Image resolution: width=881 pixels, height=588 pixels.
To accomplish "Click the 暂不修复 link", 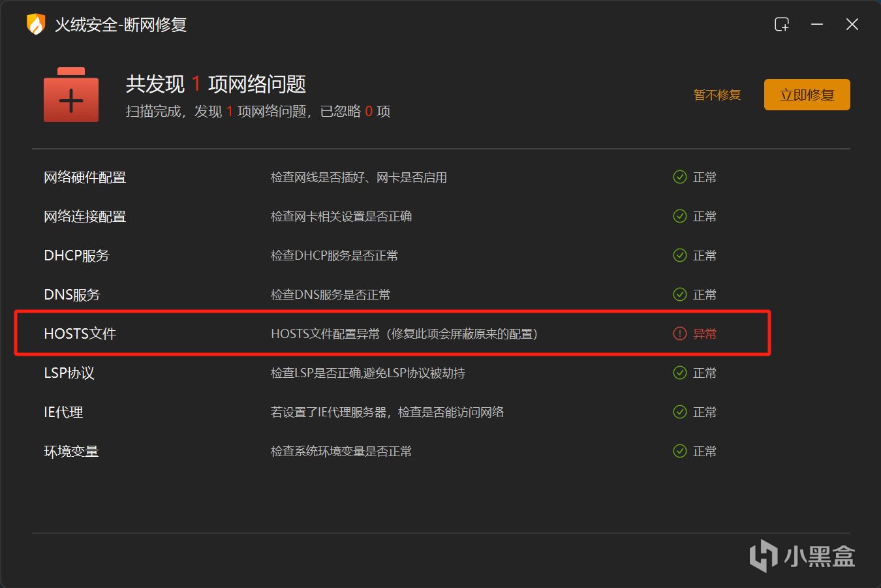I will click(717, 95).
